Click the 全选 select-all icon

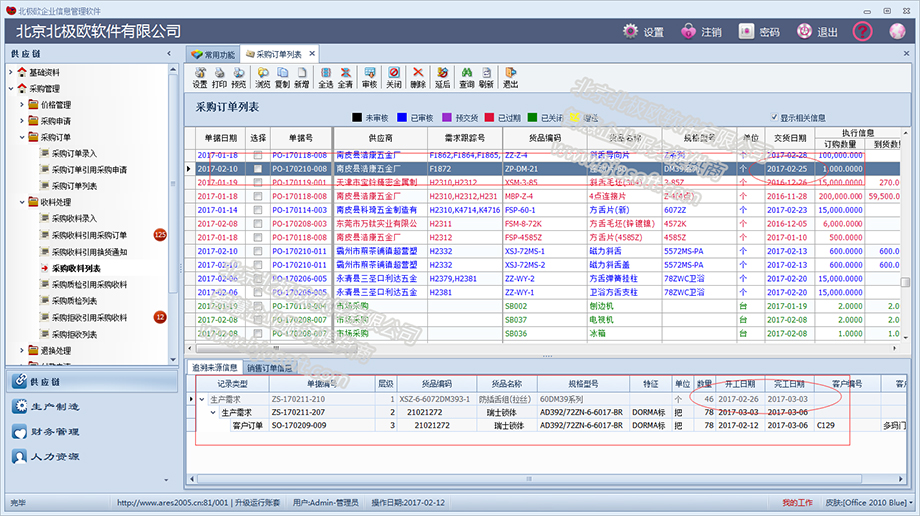326,77
